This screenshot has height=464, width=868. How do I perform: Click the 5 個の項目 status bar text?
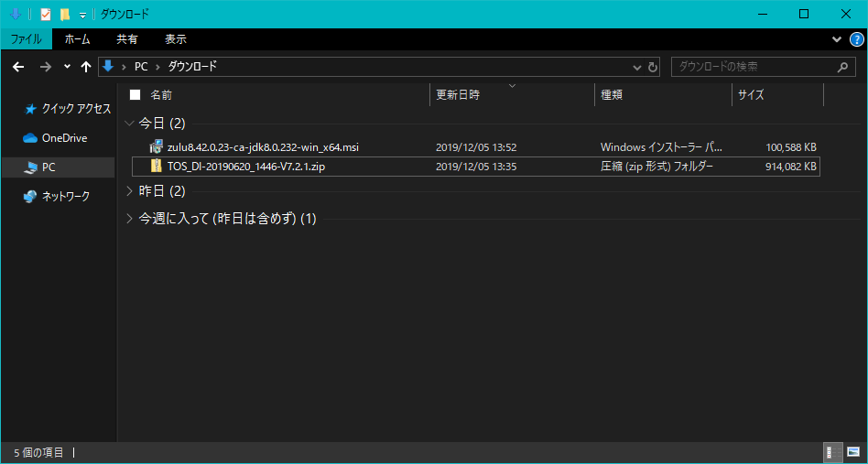pyautogui.click(x=38, y=453)
